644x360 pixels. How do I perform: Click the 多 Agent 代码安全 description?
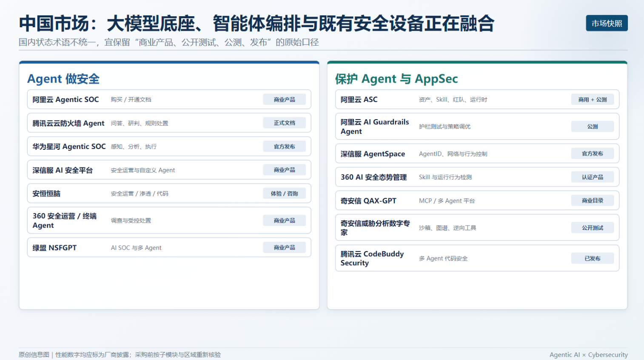(443, 258)
